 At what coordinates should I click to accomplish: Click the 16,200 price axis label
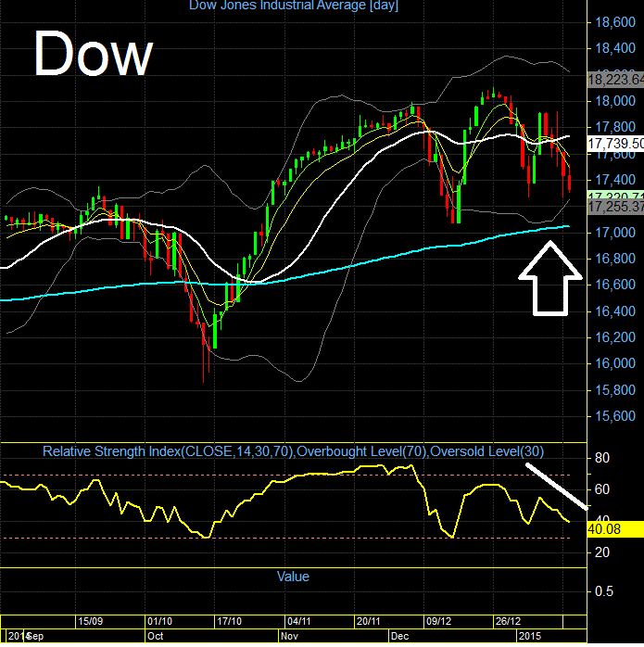coord(614,337)
